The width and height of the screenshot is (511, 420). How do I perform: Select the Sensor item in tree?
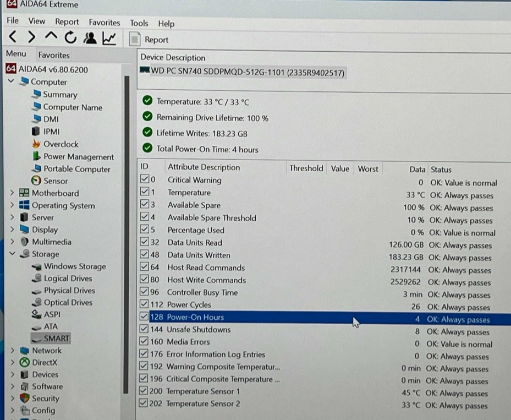(56, 181)
